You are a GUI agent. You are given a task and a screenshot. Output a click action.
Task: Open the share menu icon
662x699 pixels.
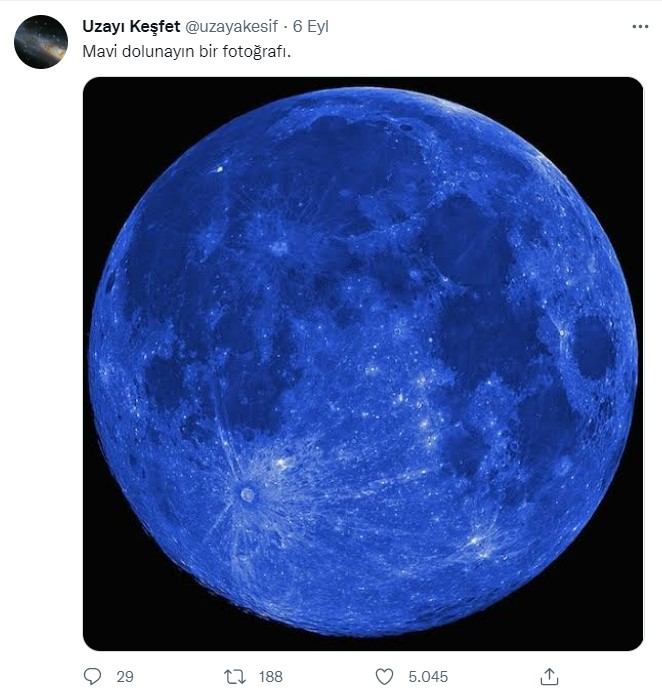coord(549,677)
